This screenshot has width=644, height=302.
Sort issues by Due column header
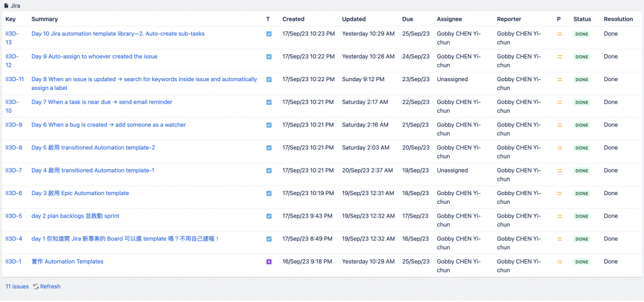pos(408,20)
